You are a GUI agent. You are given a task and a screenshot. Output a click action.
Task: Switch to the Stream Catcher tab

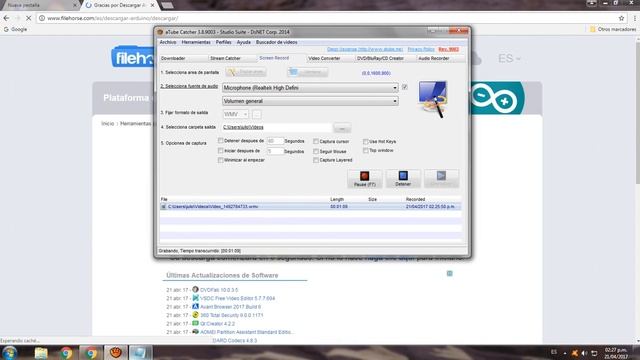tap(232, 58)
